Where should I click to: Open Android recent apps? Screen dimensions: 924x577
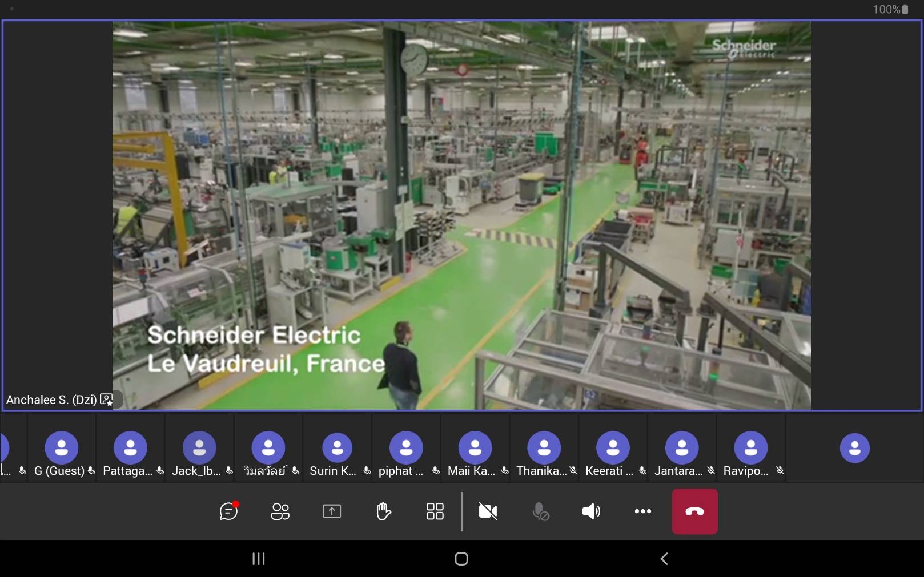coord(259,559)
